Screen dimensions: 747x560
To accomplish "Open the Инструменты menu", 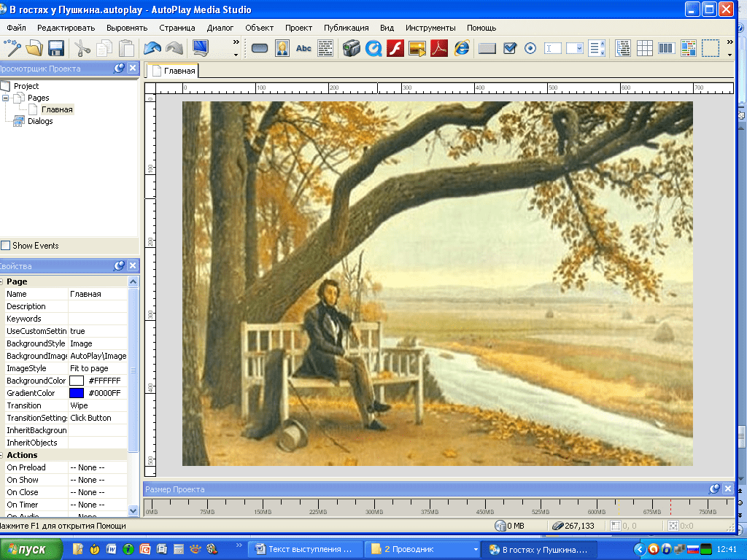I will coord(430,28).
